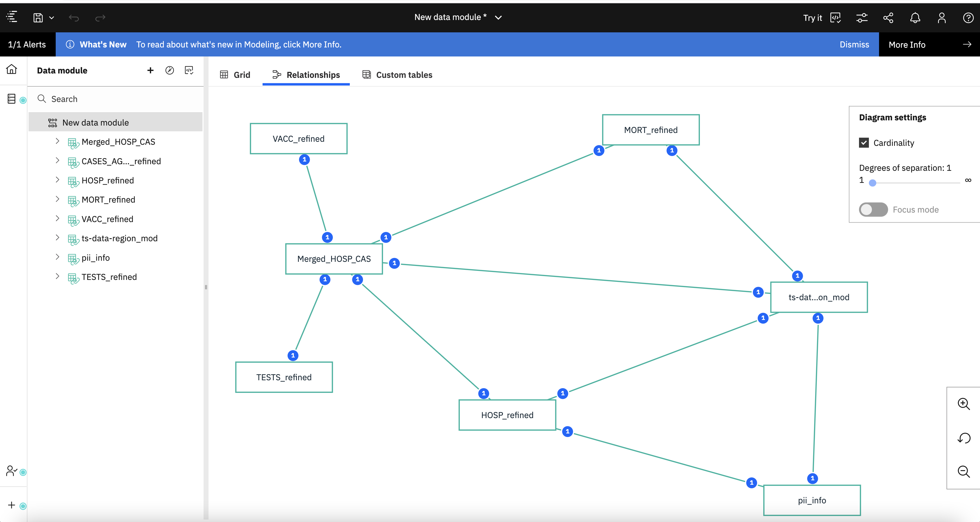Click the plus icon in Data module header
980x522 pixels.
150,70
